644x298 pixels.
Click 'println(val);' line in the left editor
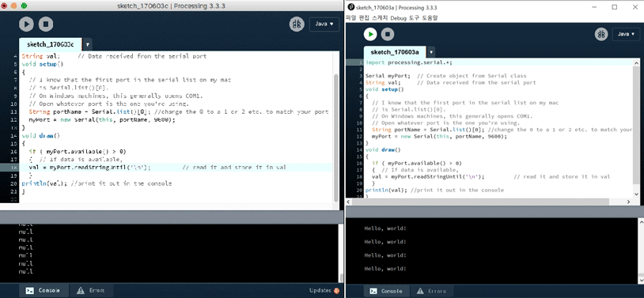coord(97,183)
